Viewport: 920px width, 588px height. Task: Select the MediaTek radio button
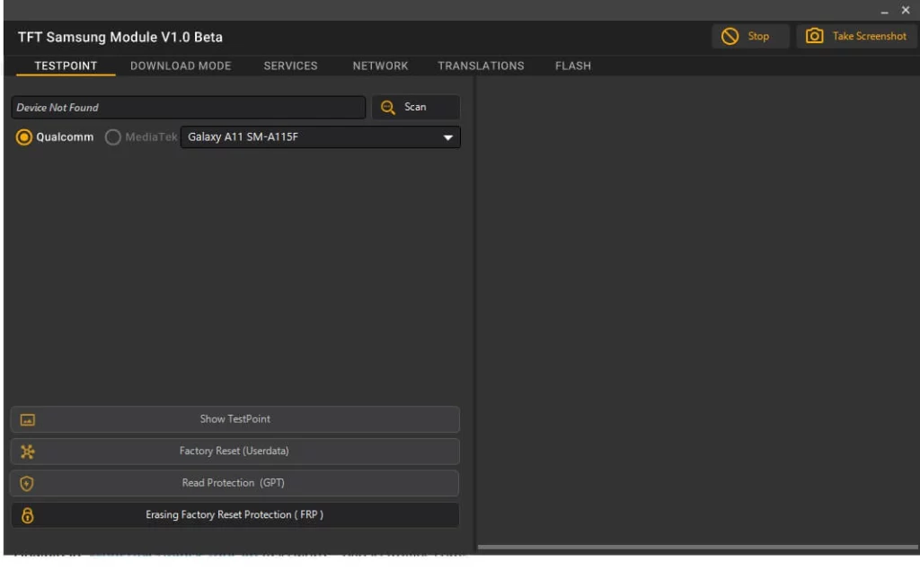click(x=112, y=137)
